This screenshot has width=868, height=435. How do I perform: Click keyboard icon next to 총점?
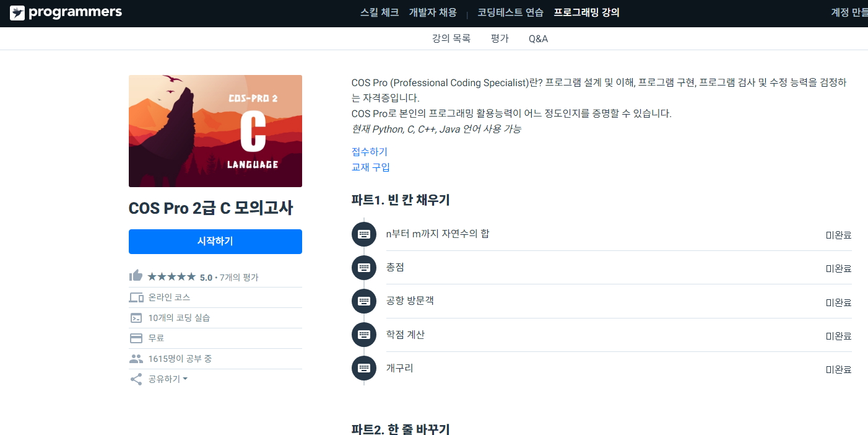364,268
